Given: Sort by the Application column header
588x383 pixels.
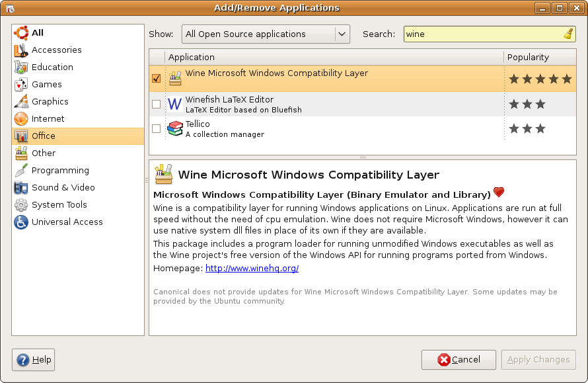Looking at the screenshot, I should coord(334,57).
